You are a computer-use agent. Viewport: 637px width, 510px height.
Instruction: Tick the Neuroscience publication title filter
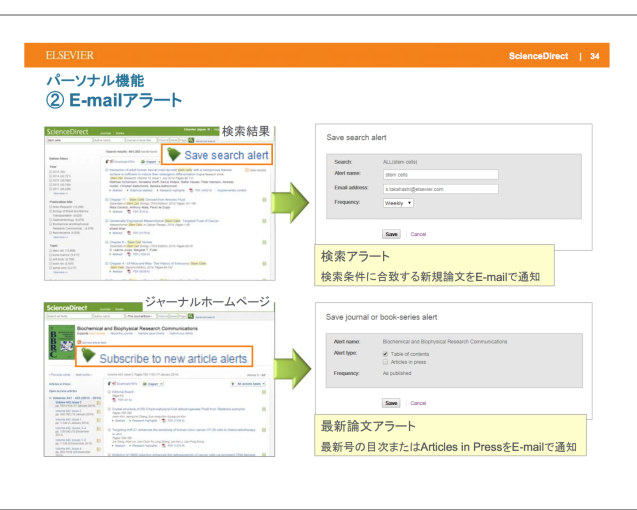(50, 233)
